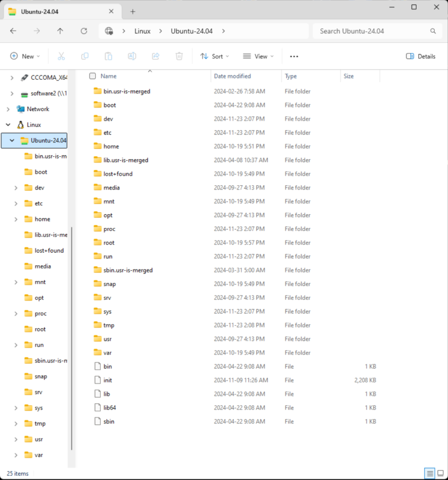Click the Copy icon in toolbar
Screen dimensions: 448x480
(x=85, y=56)
